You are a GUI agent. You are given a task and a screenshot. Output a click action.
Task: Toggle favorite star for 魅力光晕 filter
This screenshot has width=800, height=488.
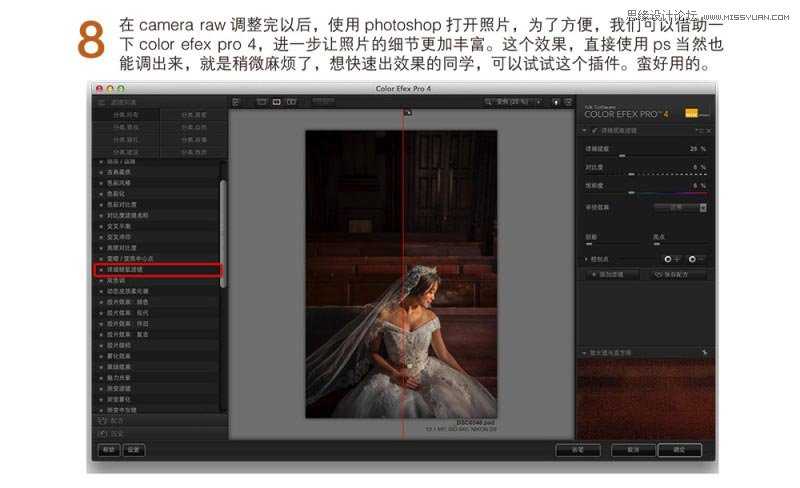[x=101, y=378]
